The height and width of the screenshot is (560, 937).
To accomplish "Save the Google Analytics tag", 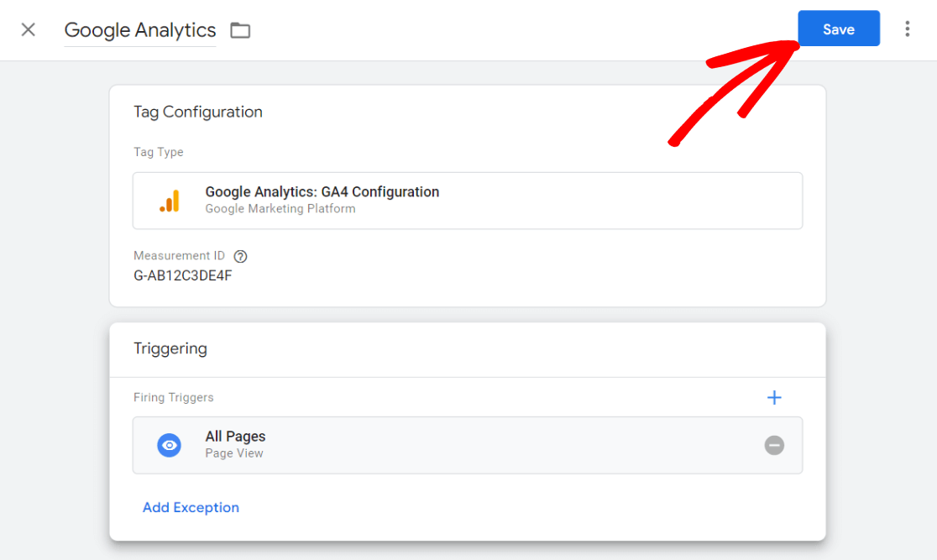I will pyautogui.click(x=838, y=29).
